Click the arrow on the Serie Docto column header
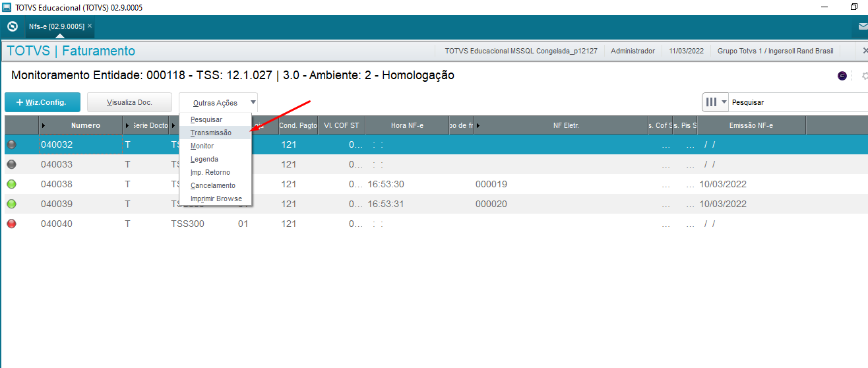Screen dimensions: 868x368 coord(127,125)
